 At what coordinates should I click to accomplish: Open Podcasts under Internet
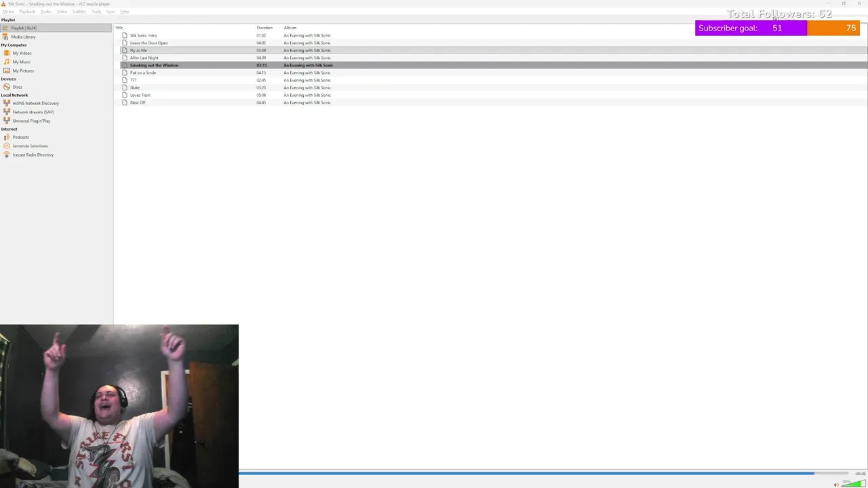[x=20, y=137]
